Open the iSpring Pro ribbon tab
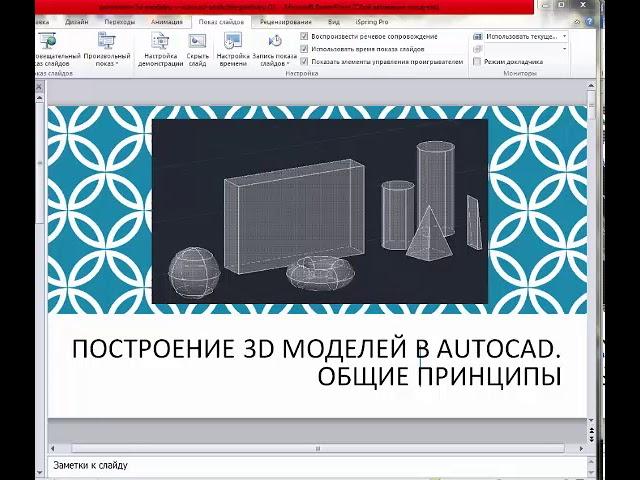This screenshot has width=640, height=480. pos(371,22)
